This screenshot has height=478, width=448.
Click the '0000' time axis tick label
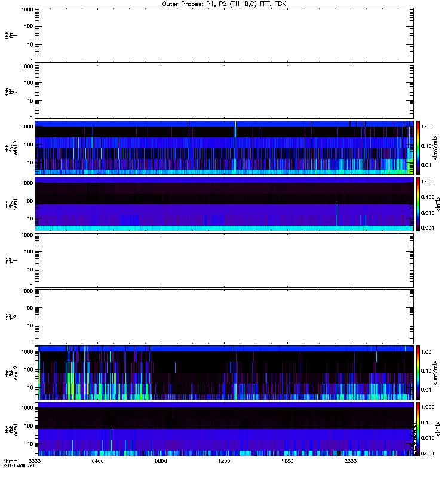(x=35, y=461)
